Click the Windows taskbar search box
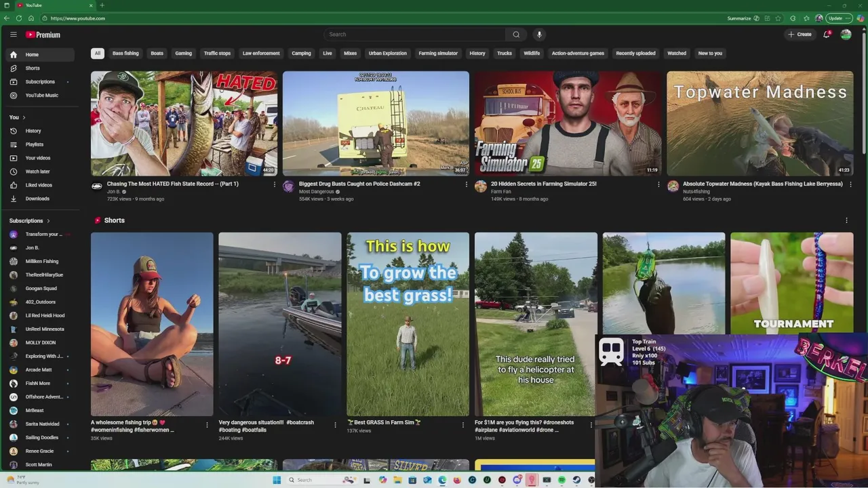The image size is (868, 488). point(320,480)
